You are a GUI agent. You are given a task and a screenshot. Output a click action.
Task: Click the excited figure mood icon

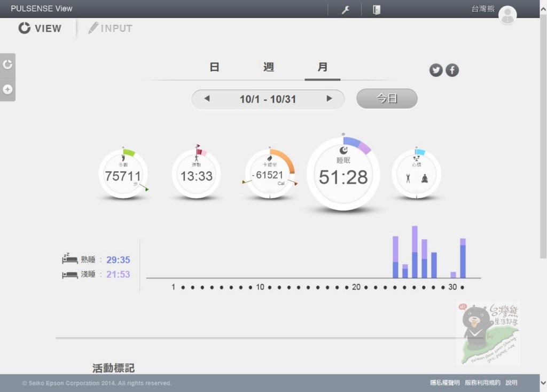click(x=408, y=178)
